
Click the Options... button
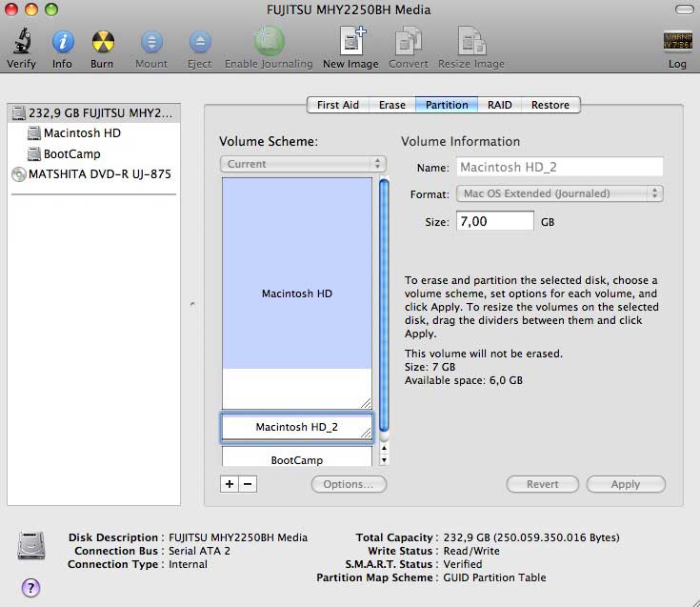[349, 484]
